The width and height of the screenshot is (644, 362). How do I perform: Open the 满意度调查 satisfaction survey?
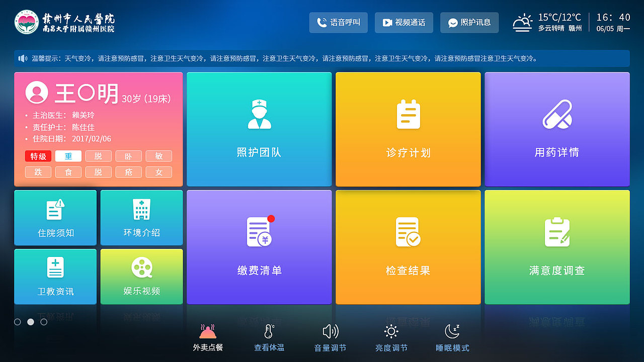(x=556, y=247)
